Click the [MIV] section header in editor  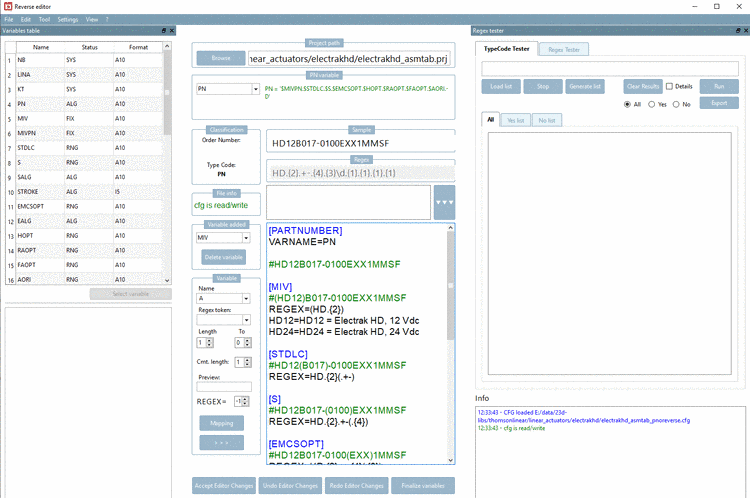pyautogui.click(x=280, y=287)
